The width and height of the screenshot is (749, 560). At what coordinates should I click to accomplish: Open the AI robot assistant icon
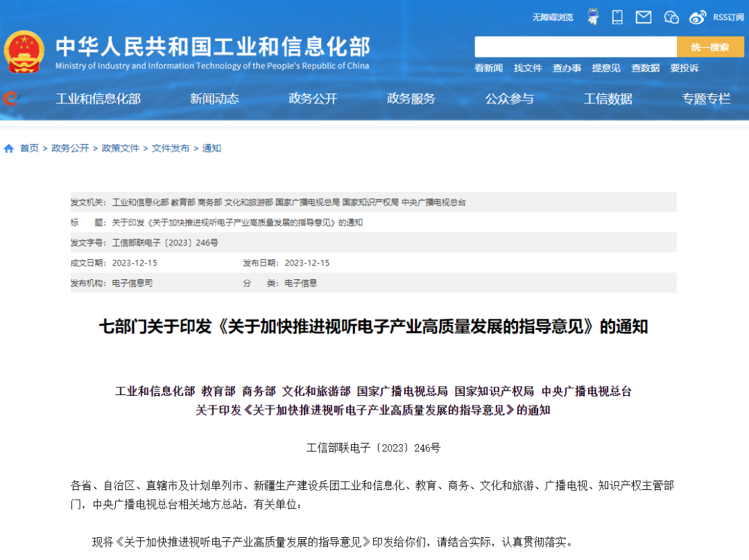pos(593,17)
